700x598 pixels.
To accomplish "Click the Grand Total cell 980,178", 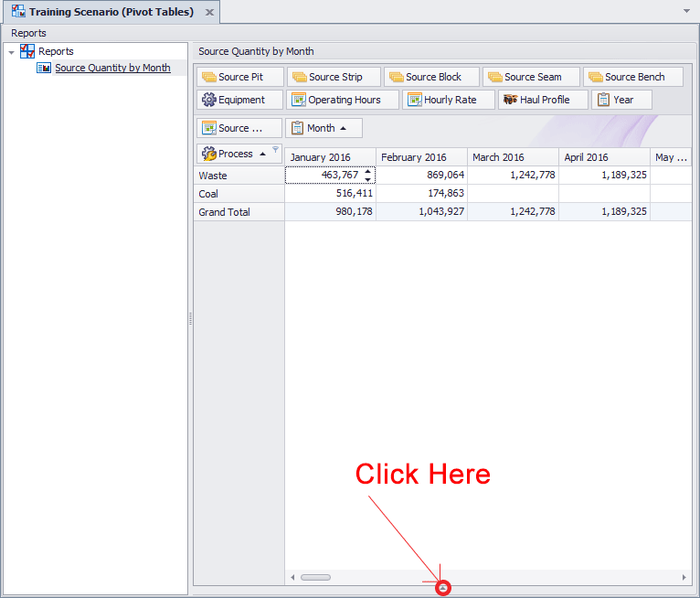I will (x=331, y=212).
